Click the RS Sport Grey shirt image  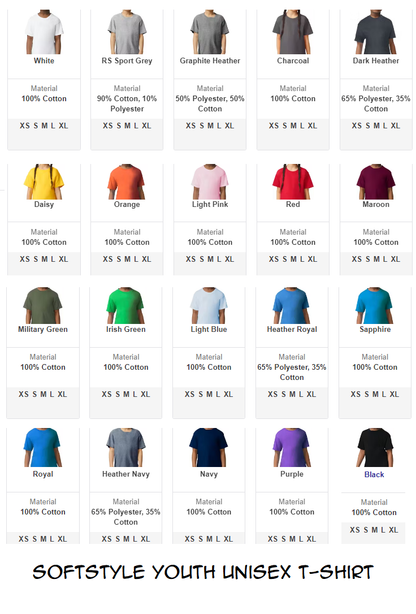[127, 32]
